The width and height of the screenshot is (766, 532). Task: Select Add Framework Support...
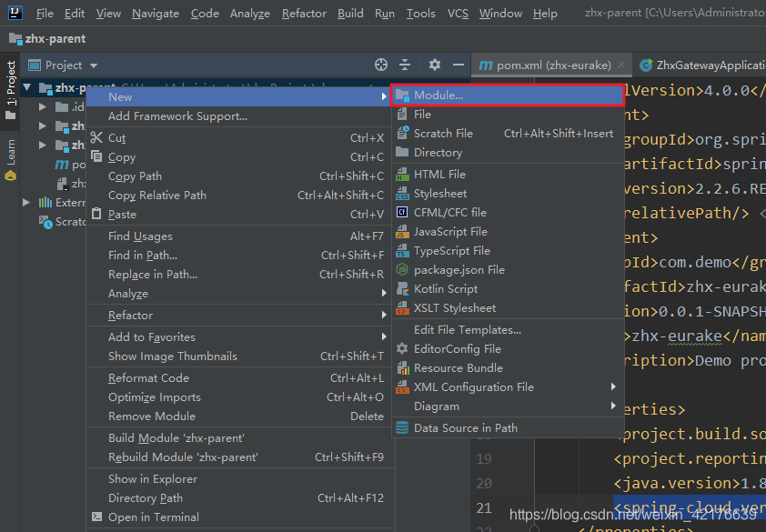coord(239,116)
